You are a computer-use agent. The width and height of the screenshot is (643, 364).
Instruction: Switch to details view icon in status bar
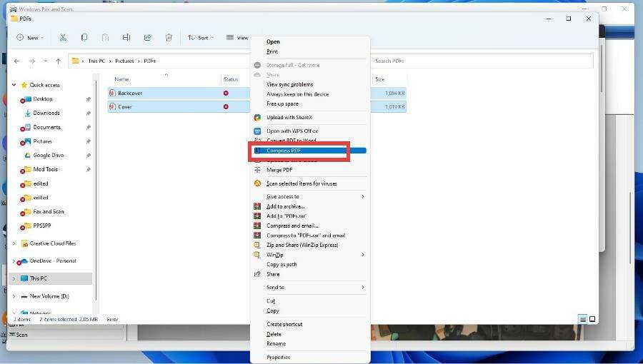[x=583, y=319]
